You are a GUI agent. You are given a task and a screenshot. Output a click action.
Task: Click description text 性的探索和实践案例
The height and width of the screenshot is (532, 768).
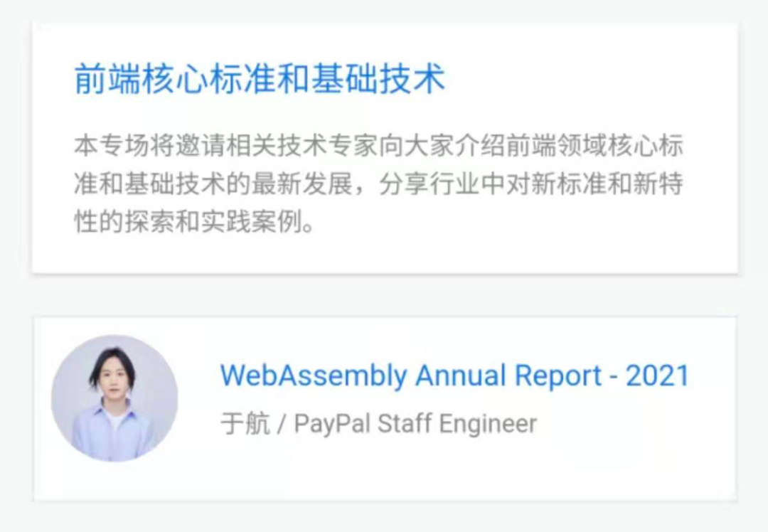(194, 222)
